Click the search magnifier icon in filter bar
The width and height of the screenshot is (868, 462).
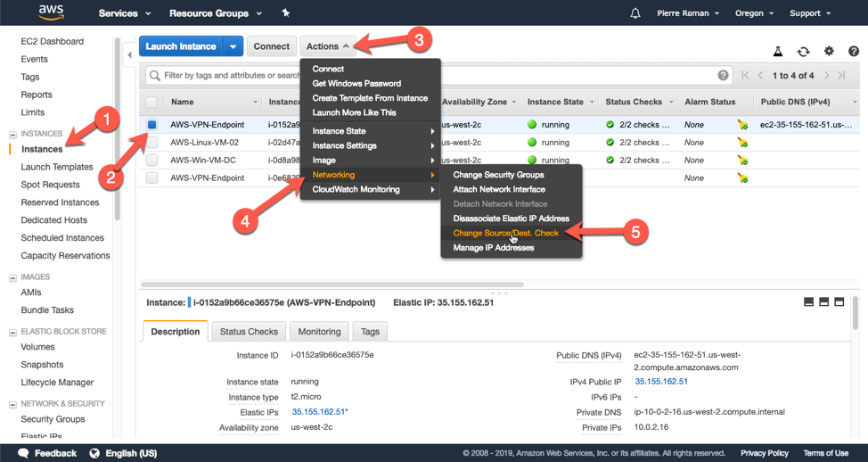click(155, 75)
